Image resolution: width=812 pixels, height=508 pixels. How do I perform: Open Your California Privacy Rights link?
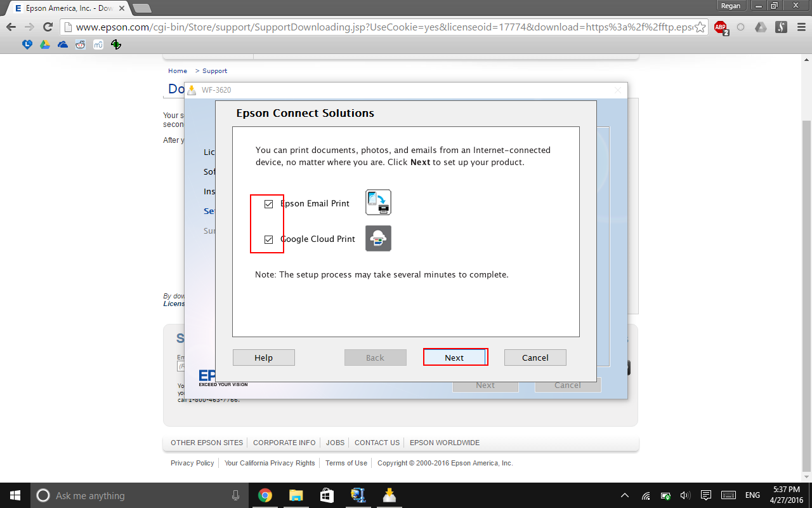pos(270,463)
